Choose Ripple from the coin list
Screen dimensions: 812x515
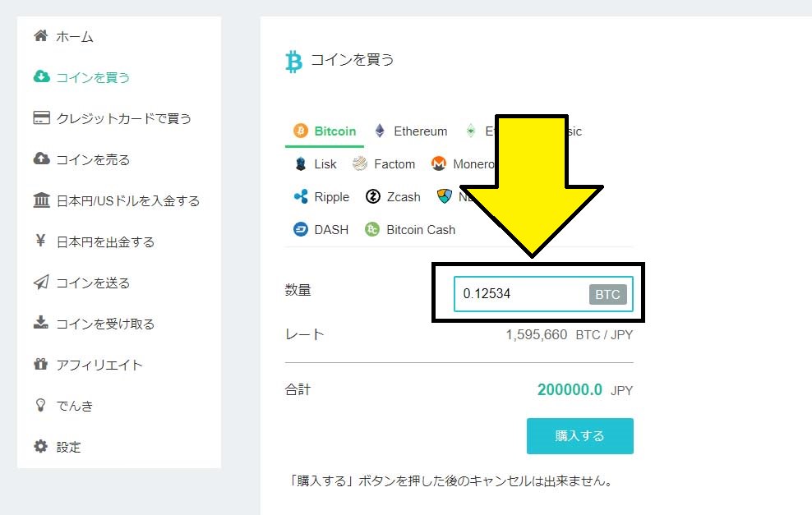pyautogui.click(x=321, y=197)
